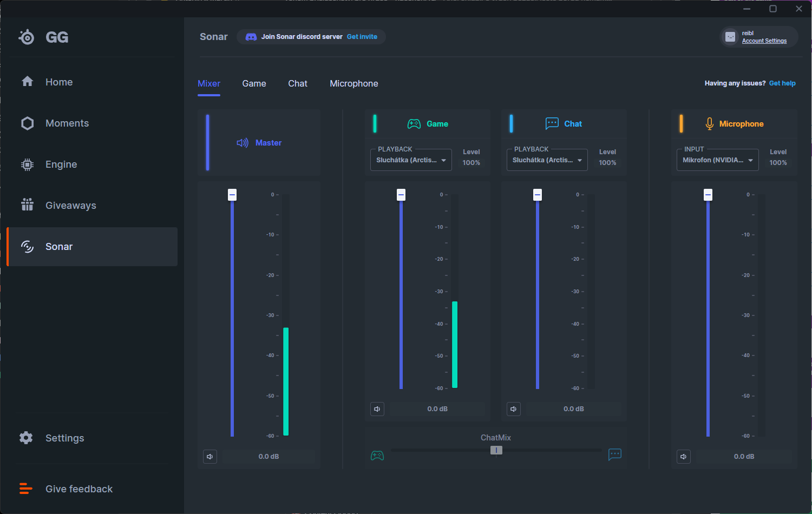Click the Get help link
Viewport: 812px width, 514px height.
782,83
